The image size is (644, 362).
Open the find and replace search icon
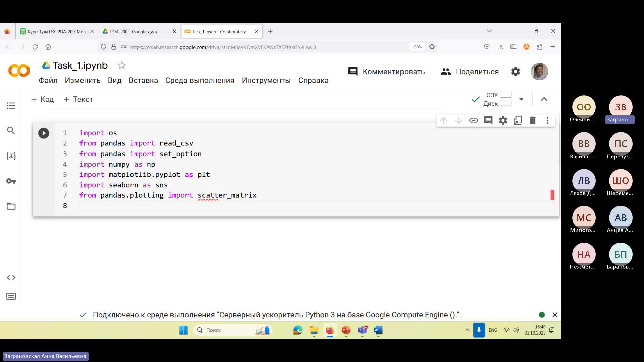tap(11, 130)
